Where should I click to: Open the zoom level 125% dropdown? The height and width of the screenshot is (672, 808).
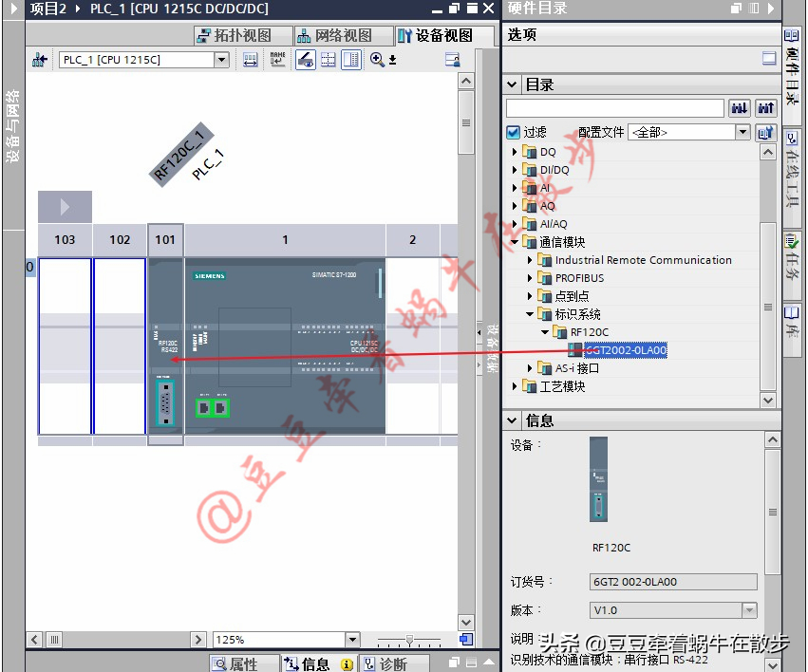tap(352, 640)
